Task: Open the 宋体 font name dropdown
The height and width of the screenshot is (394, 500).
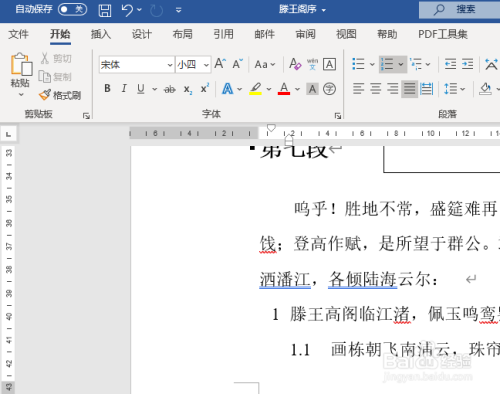Action: 170,65
